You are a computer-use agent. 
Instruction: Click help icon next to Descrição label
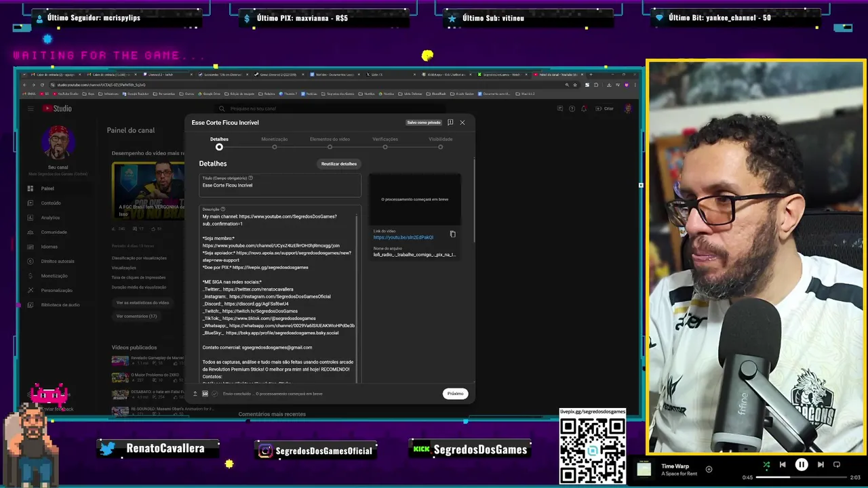[x=222, y=209]
